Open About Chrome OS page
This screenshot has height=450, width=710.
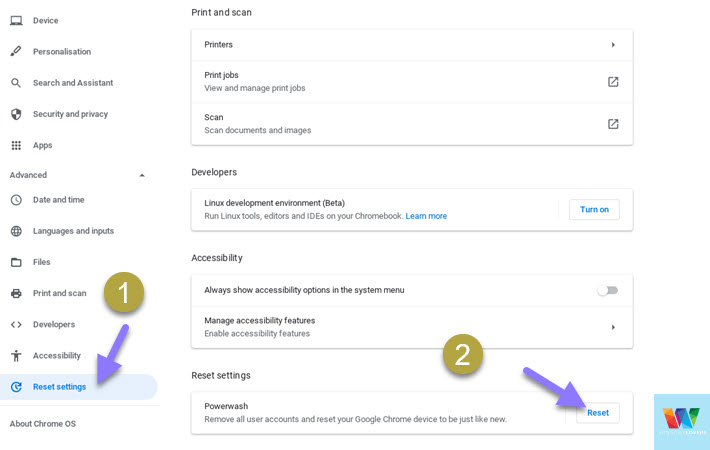tap(43, 424)
